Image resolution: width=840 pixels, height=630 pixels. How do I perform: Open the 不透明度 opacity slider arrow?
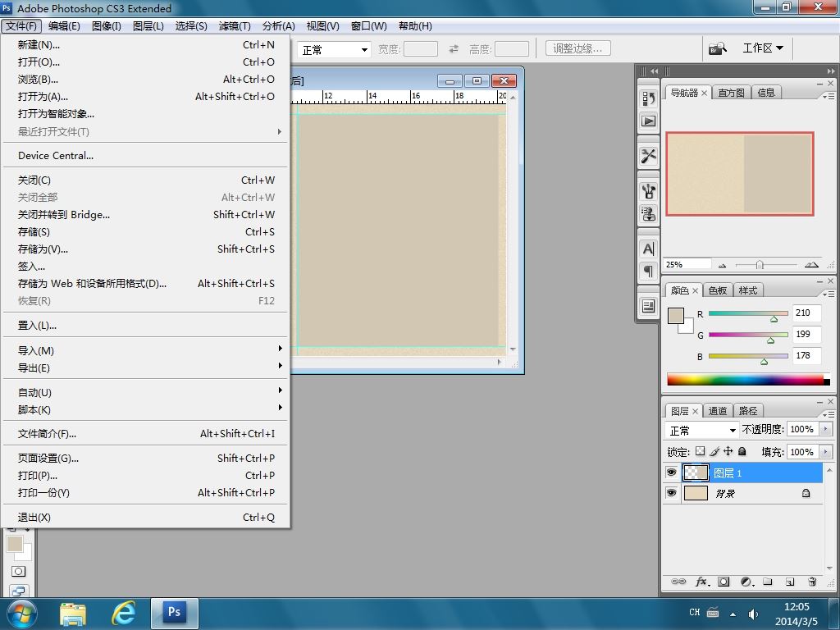click(x=825, y=429)
